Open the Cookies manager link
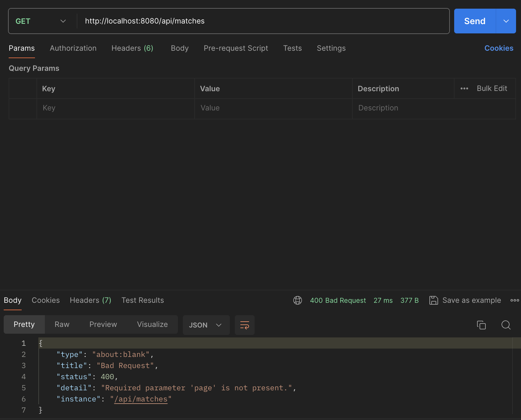This screenshot has height=420, width=521. click(x=499, y=48)
